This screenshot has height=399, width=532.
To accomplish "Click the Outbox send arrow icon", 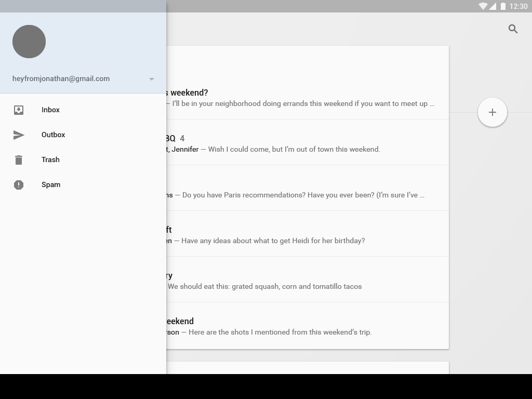I will pyautogui.click(x=19, y=135).
